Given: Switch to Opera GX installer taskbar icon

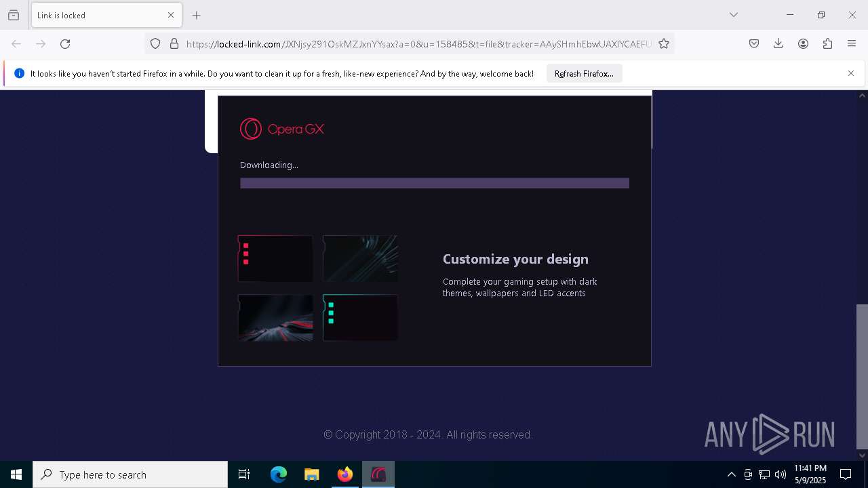Looking at the screenshot, I should [378, 474].
